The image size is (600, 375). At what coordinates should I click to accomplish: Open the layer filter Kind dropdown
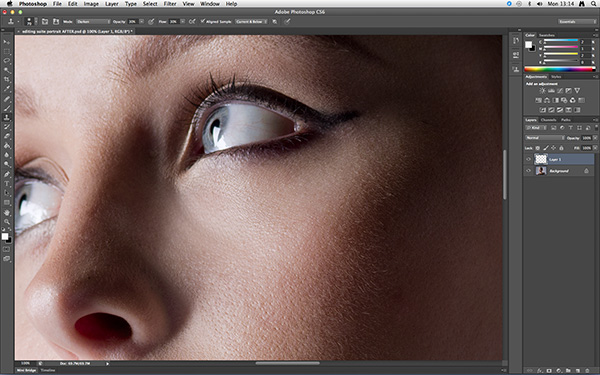tap(536, 128)
